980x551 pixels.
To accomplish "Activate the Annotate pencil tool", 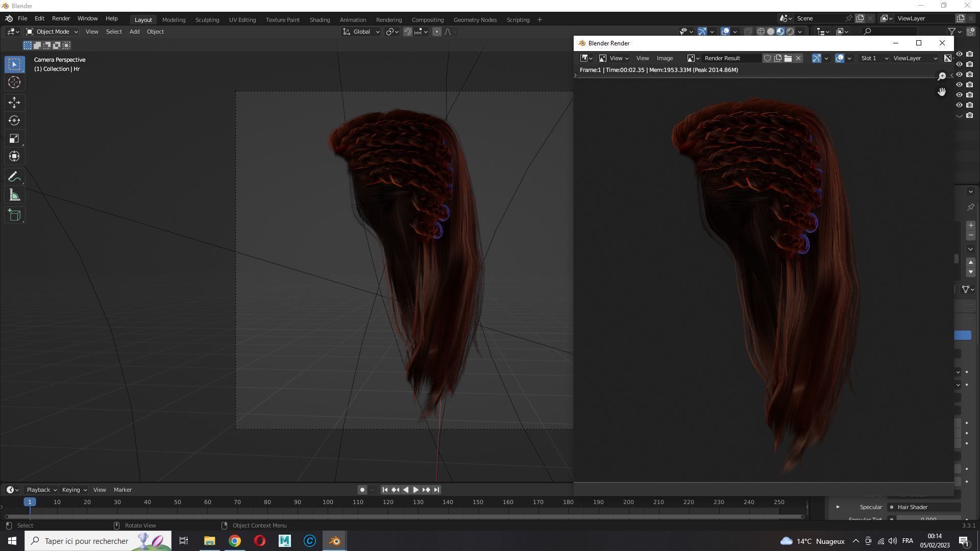I will (14, 177).
